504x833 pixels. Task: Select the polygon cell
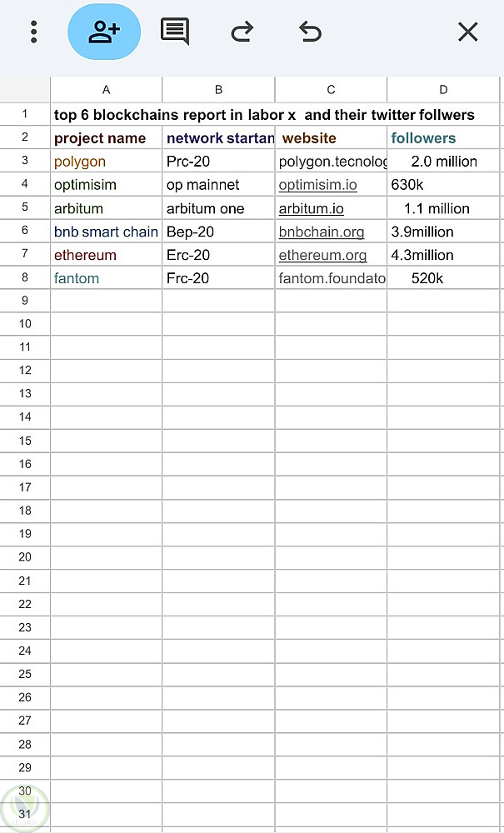point(107,161)
